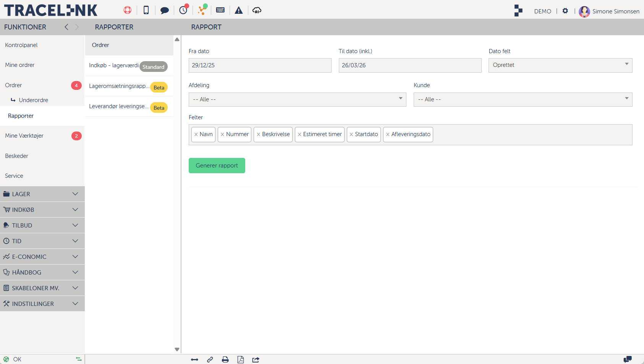Copy link using chain icon

[210, 359]
